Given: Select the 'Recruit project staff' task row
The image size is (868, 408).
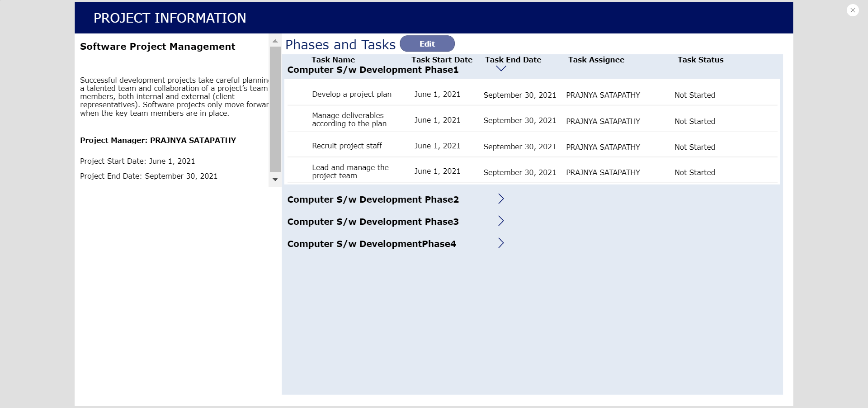Looking at the screenshot, I should 346,146.
